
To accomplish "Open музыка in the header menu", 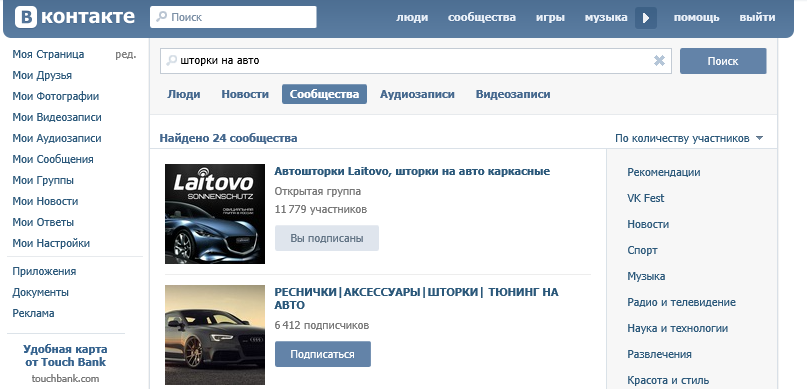I will (x=606, y=17).
